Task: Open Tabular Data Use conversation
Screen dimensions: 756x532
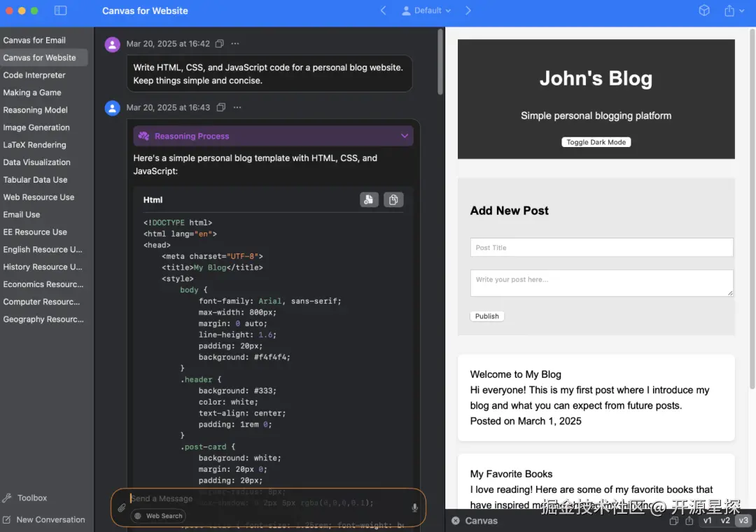Action: pyautogui.click(x=44, y=179)
